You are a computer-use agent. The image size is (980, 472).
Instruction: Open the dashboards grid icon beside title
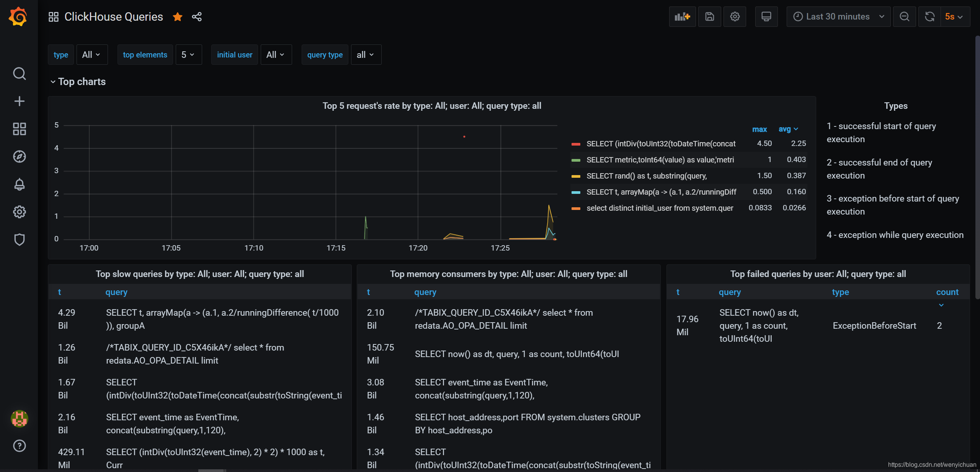coord(54,17)
